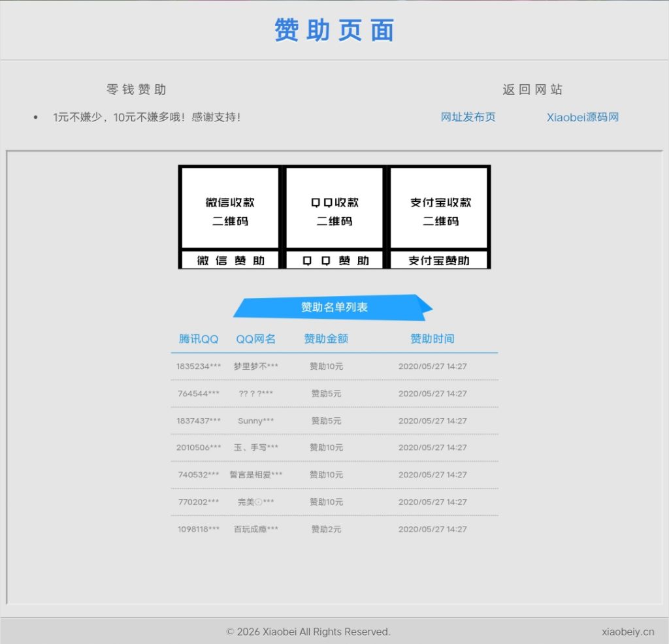Click 赞助10元 in the 1835234*** row

click(326, 366)
